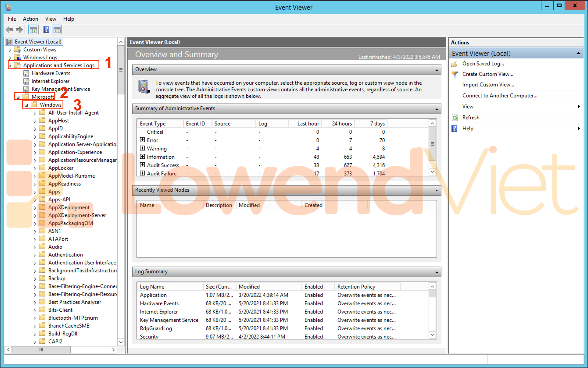Click the Open Saved Log folder icon
This screenshot has height=368, width=588.
[454, 64]
